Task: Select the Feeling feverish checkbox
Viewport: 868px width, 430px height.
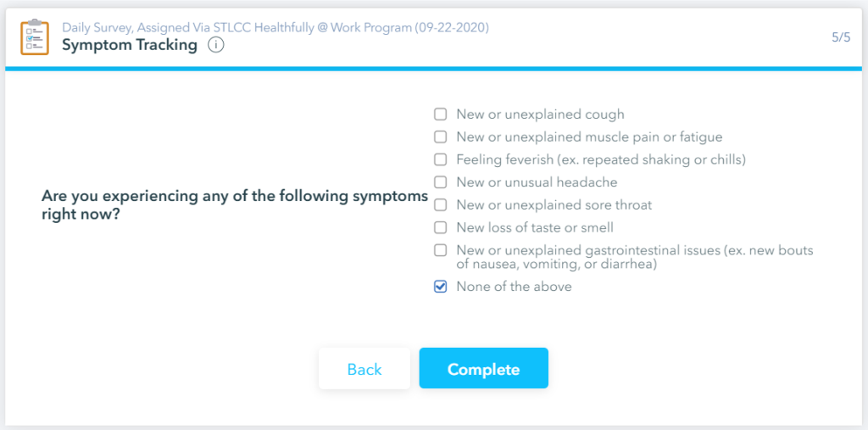Action: (x=440, y=159)
